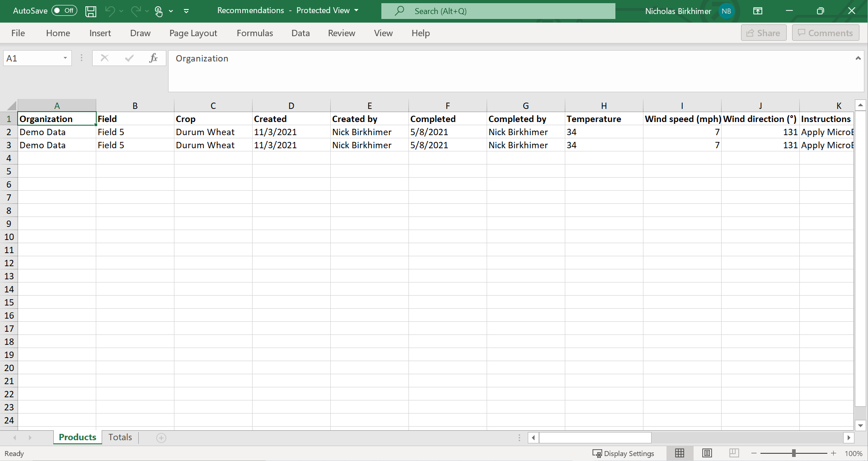Click the zoom slider handle

click(794, 453)
